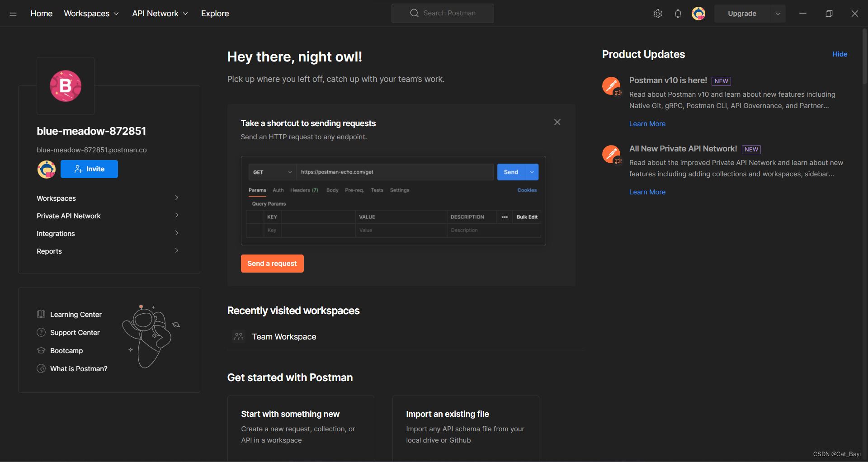The width and height of the screenshot is (868, 462).
Task: Open the notifications bell icon
Action: tap(678, 14)
